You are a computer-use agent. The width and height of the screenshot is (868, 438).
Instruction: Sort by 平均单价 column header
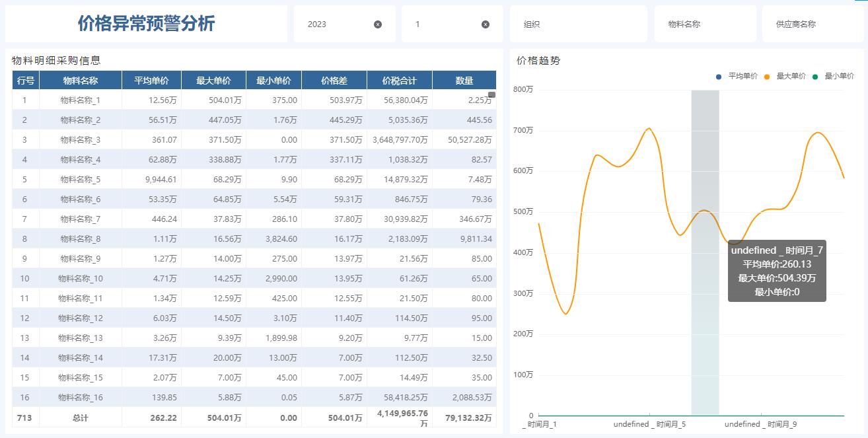(x=151, y=81)
